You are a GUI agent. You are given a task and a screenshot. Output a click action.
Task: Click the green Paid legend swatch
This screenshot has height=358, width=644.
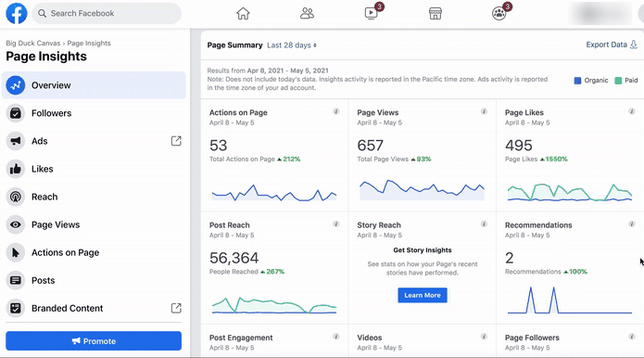(x=618, y=81)
